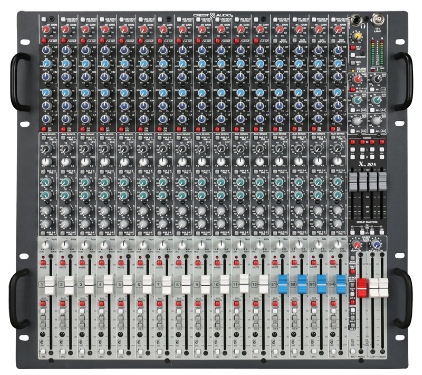The height and width of the screenshot is (375, 422).
Task: Toggle channel 3's red solo button below fader cap
Action: (82, 304)
